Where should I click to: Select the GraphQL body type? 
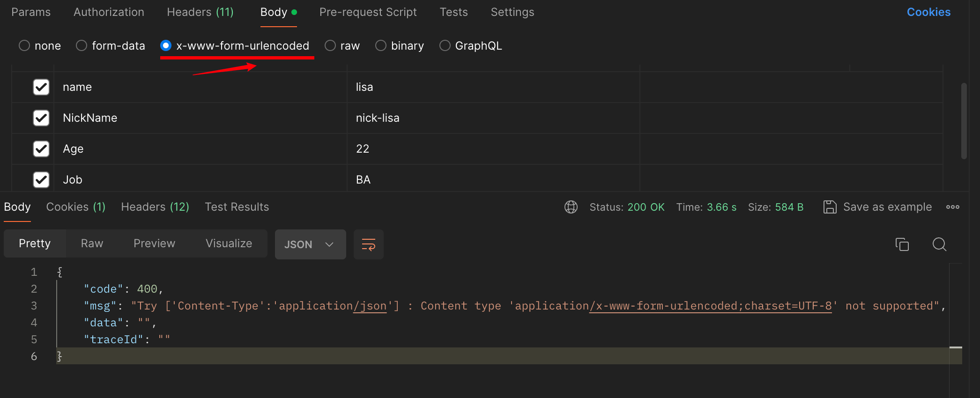click(445, 46)
